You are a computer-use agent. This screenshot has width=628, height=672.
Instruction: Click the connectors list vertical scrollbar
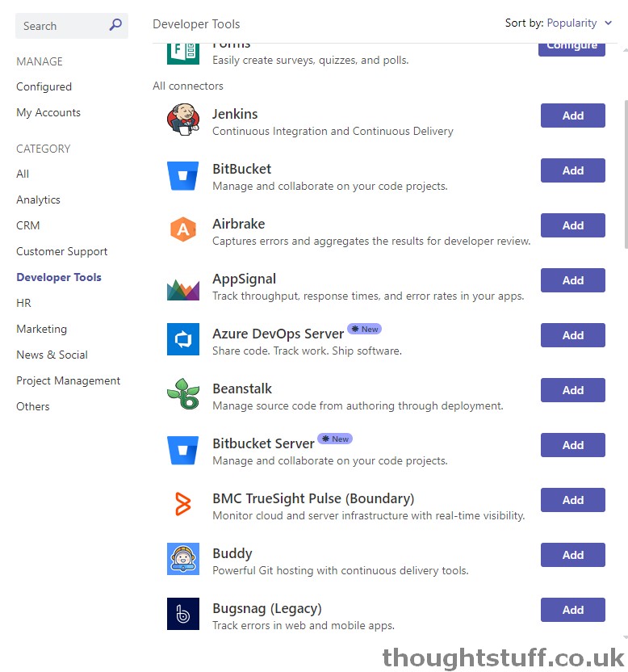click(626, 174)
